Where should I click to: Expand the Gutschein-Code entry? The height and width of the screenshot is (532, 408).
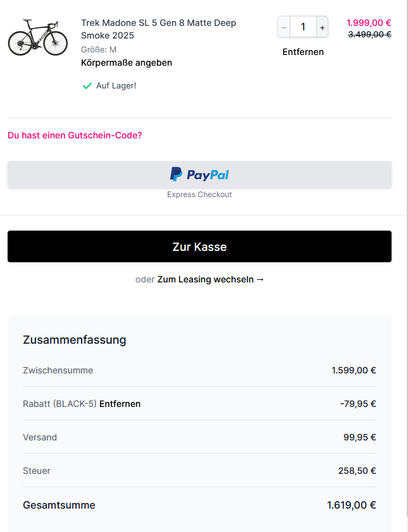(x=75, y=135)
